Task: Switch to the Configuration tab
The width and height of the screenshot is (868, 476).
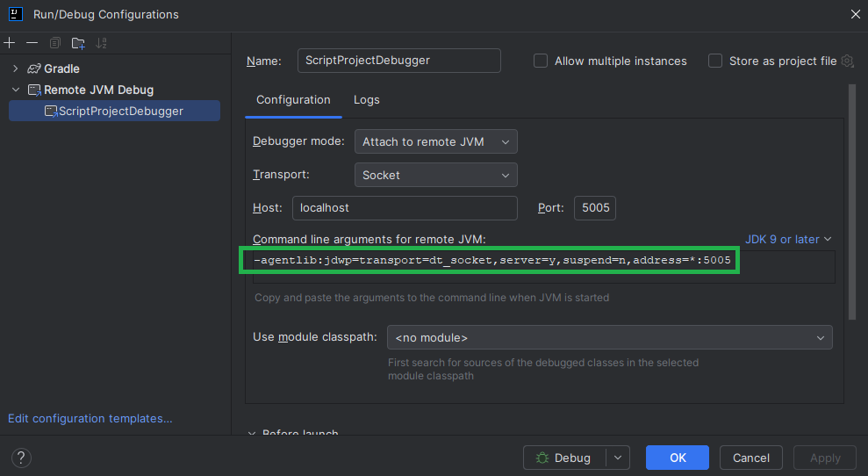Action: click(x=293, y=100)
